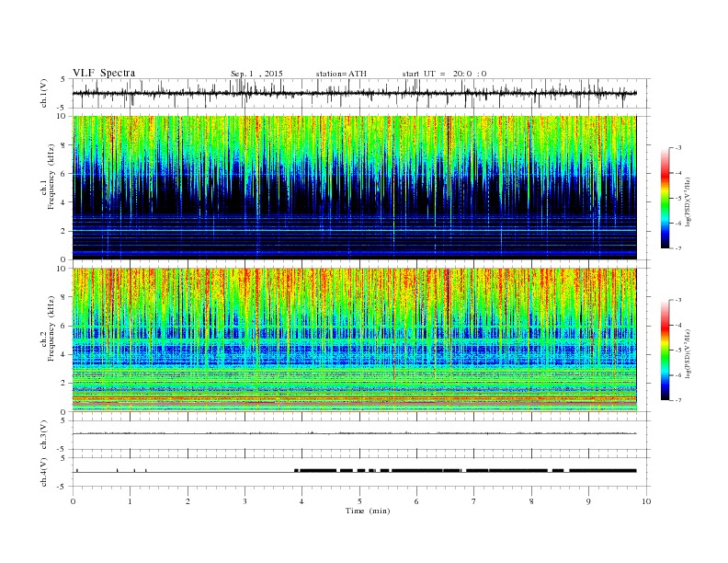This screenshot has height=563, width=728.
Task: Click the "start UT = 20:0:0" header text
Action: point(444,74)
